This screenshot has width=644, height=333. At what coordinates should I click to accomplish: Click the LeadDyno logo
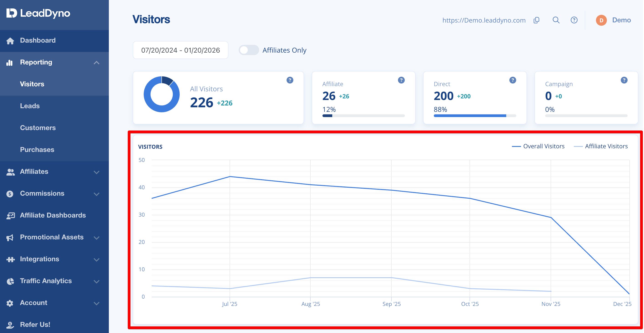[38, 13]
